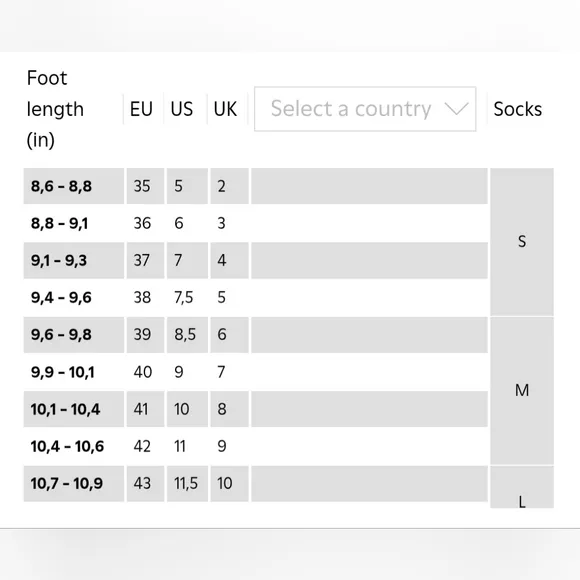Click the Foot length (in) header
Image resolution: width=580 pixels, height=580 pixels.
click(55, 109)
